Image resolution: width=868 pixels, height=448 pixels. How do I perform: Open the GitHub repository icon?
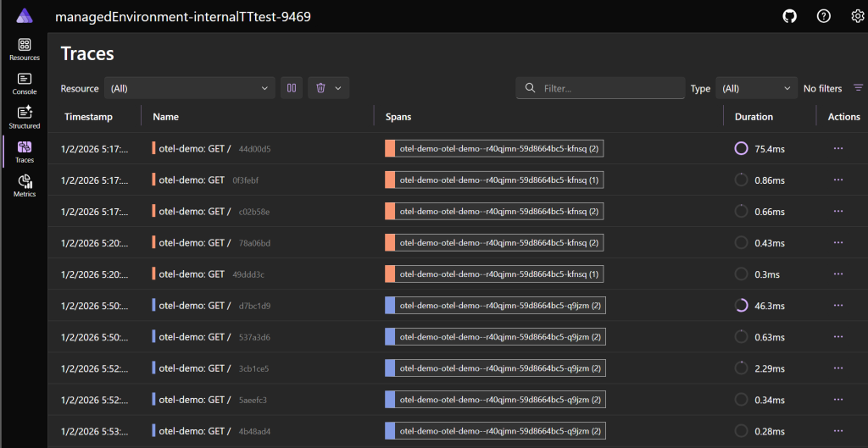(x=789, y=16)
